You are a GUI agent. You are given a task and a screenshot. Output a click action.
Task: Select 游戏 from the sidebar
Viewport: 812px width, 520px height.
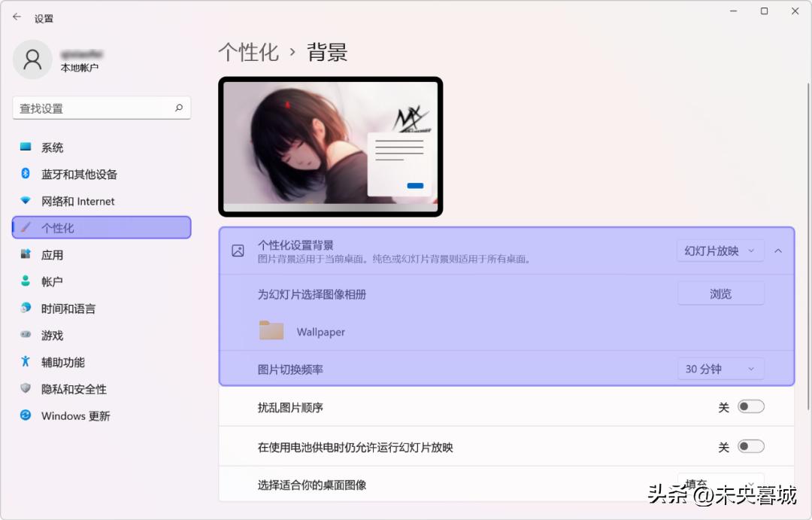50,335
